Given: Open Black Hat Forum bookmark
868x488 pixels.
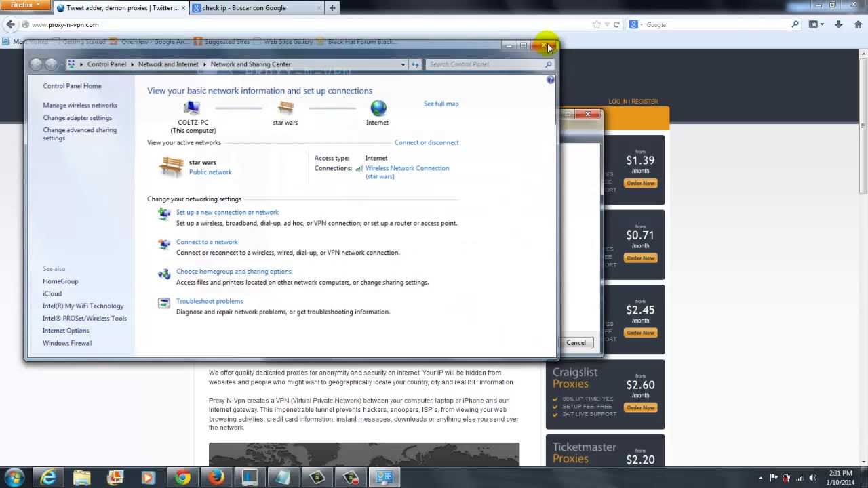Looking at the screenshot, I should pyautogui.click(x=357, y=42).
